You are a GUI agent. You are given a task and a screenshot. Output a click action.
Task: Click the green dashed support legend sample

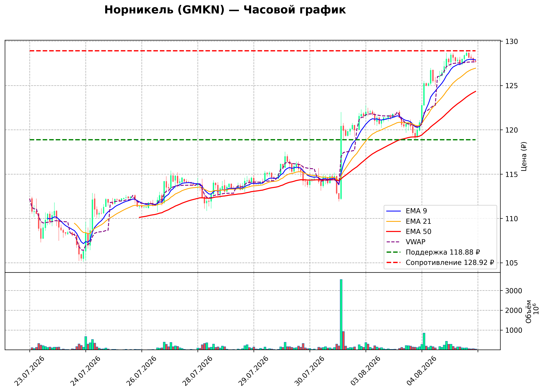pos(394,252)
